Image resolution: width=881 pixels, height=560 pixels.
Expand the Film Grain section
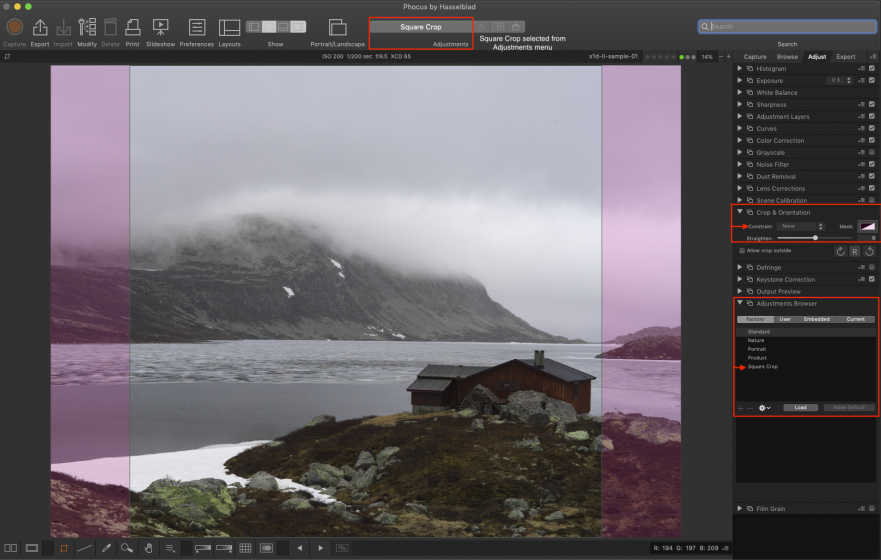739,508
